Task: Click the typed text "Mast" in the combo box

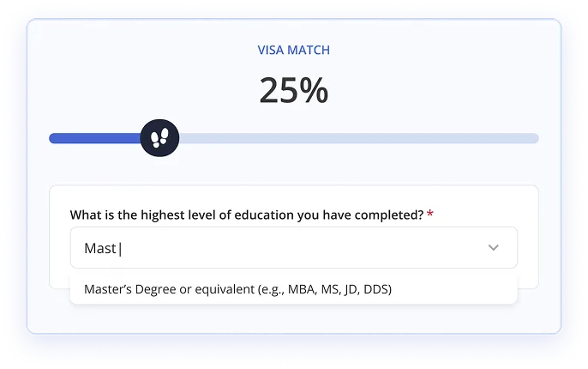Action: pyautogui.click(x=99, y=248)
